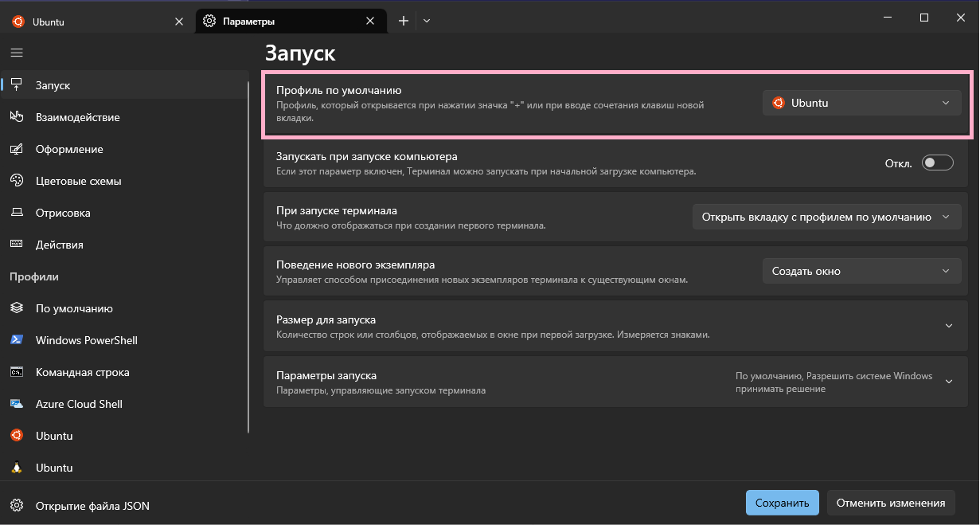The width and height of the screenshot is (980, 525).
Task: Close the Параметры tab
Action: click(370, 22)
